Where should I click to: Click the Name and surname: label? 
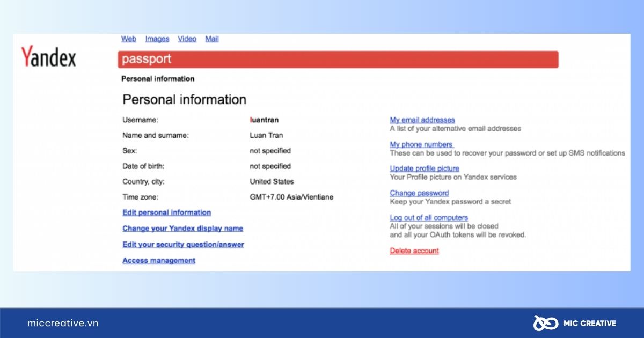pyautogui.click(x=156, y=136)
